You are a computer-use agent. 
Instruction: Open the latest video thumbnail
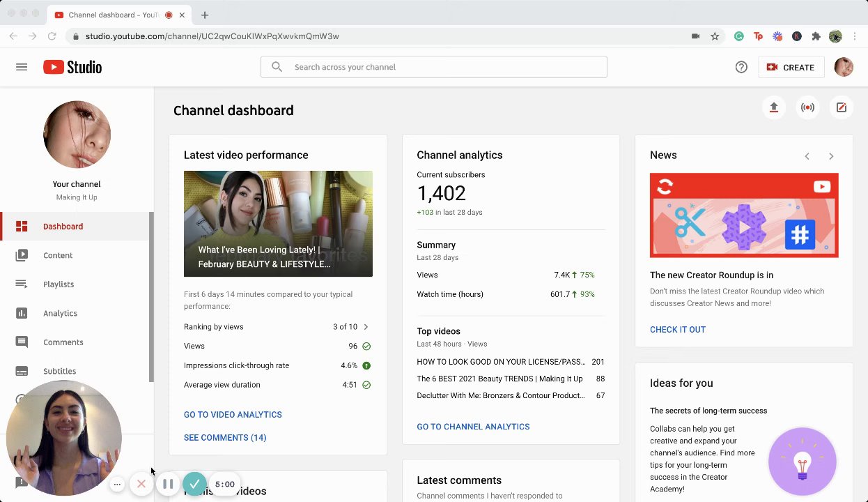coord(278,224)
